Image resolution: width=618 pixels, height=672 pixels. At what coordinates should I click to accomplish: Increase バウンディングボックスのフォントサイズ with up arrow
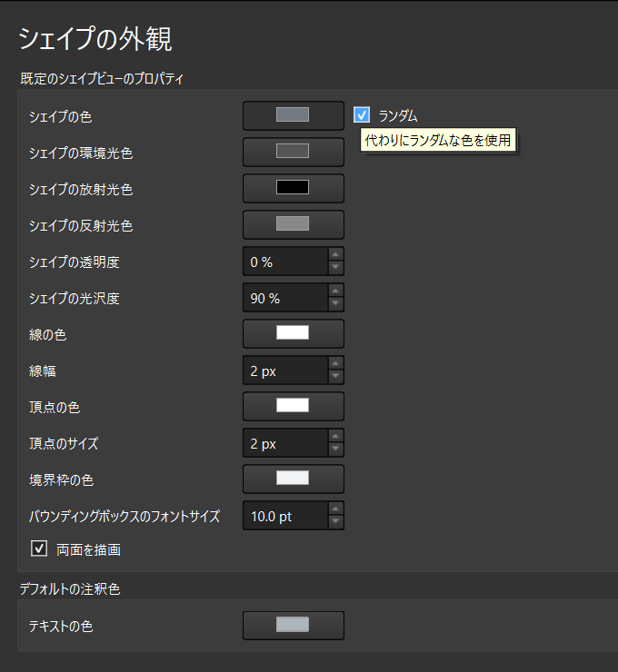point(335,509)
